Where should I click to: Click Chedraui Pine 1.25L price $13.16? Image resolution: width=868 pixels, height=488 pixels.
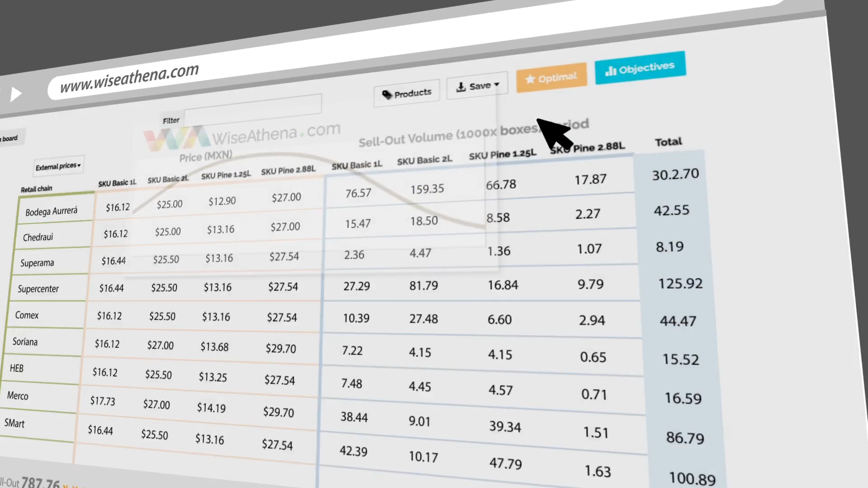click(x=221, y=230)
